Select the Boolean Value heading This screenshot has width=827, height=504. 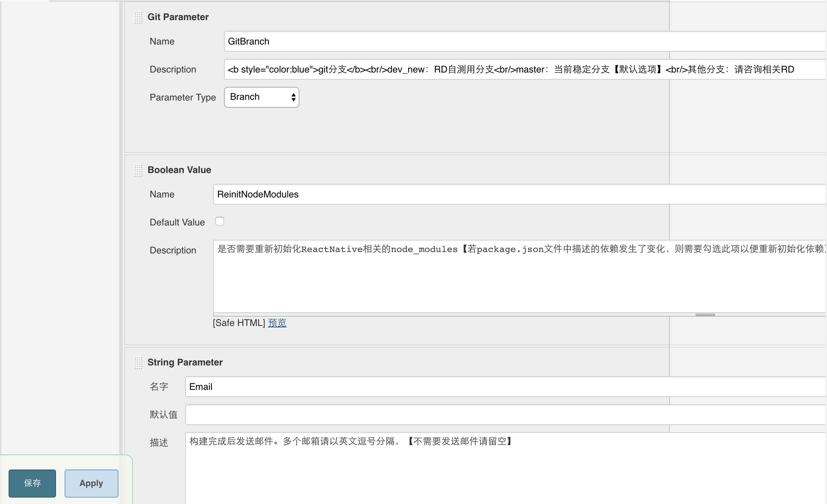pos(179,170)
